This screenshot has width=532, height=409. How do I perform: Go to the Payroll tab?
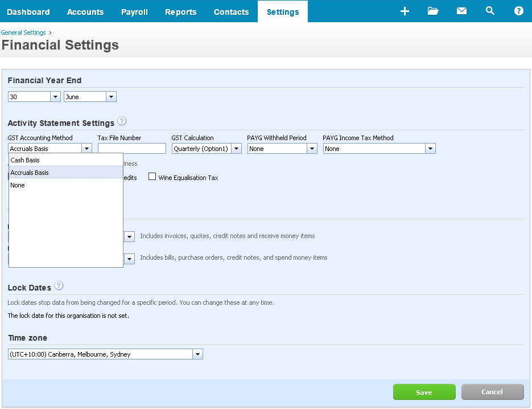coord(134,12)
